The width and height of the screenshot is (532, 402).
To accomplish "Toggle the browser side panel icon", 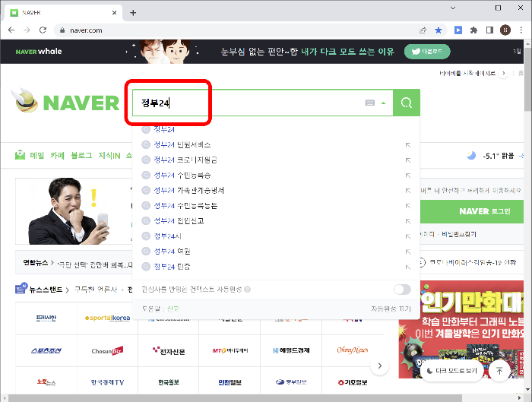I will (x=489, y=30).
